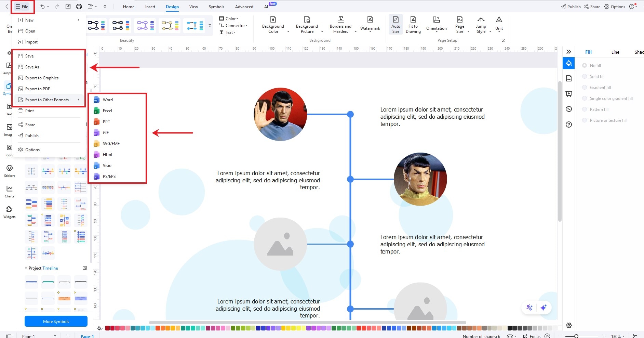The height and width of the screenshot is (338, 644).
Task: Click the color picker eyedropper icon
Action: pos(100,328)
